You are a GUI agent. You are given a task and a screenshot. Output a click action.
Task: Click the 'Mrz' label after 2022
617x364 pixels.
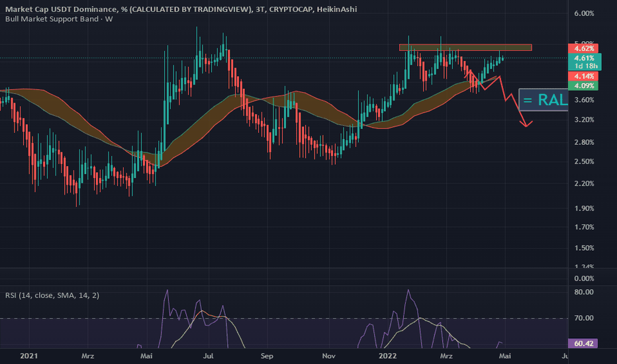click(446, 356)
